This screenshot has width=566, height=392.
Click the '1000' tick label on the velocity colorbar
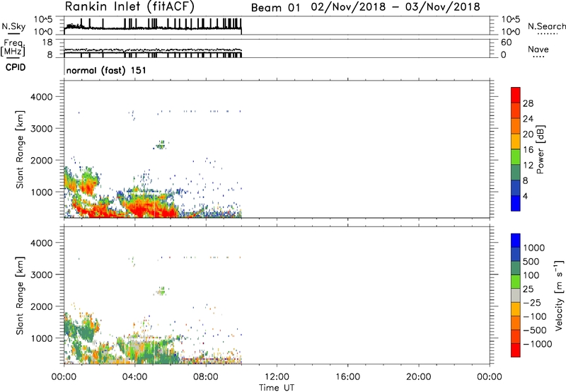(x=534, y=248)
